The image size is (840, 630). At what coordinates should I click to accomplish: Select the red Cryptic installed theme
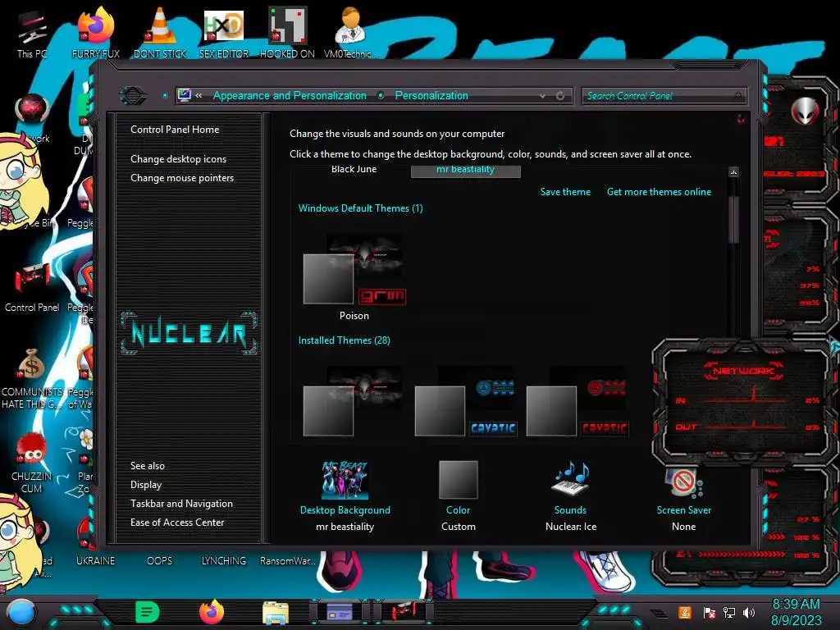coord(577,400)
